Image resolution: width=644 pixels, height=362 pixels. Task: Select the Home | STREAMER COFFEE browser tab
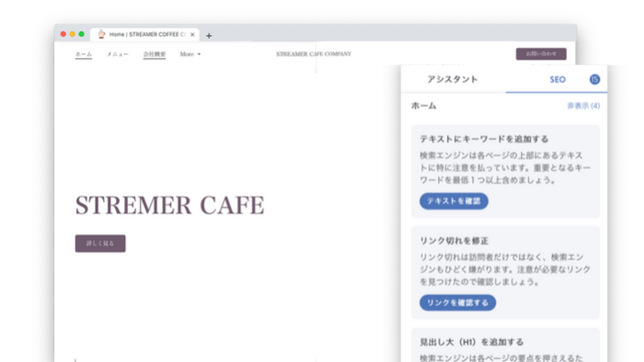click(x=144, y=34)
